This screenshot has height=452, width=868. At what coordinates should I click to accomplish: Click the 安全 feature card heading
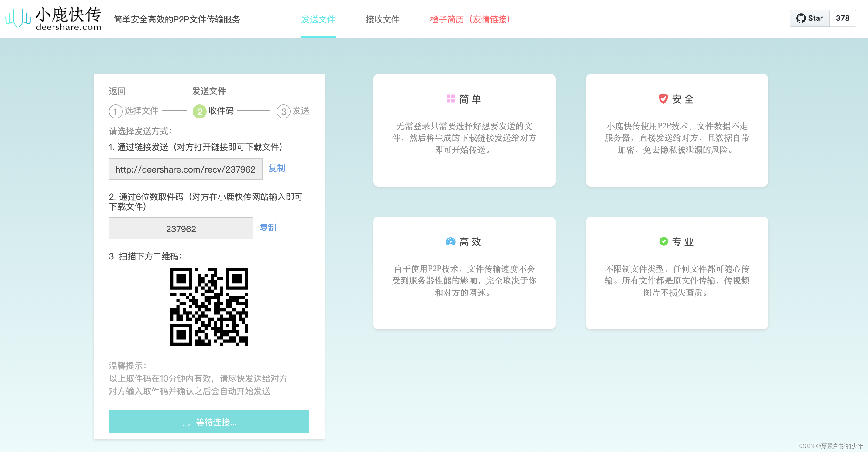point(683,99)
